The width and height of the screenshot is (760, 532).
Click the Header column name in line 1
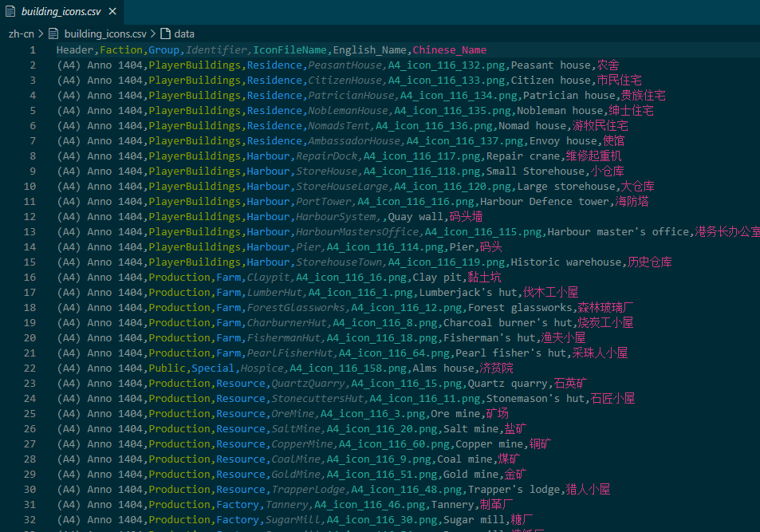point(75,50)
